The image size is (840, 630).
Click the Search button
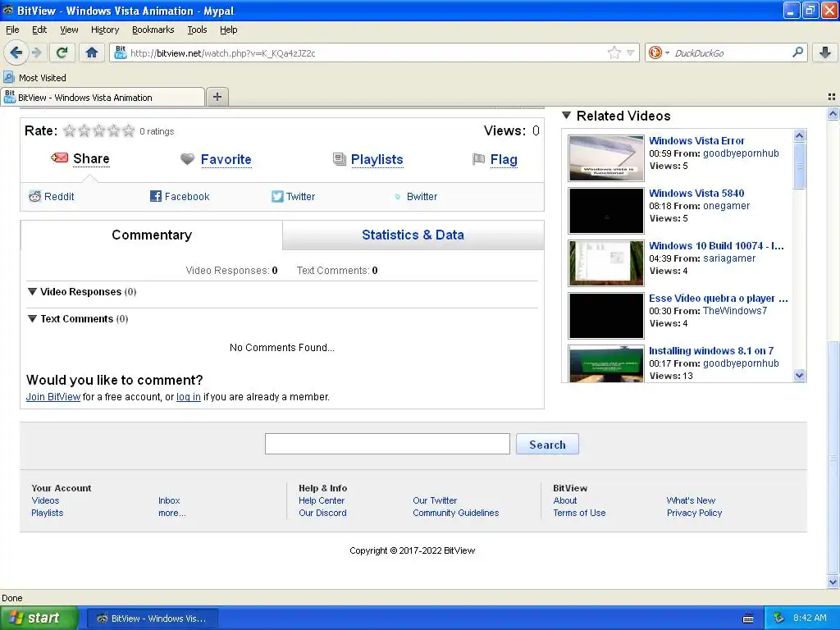547,444
